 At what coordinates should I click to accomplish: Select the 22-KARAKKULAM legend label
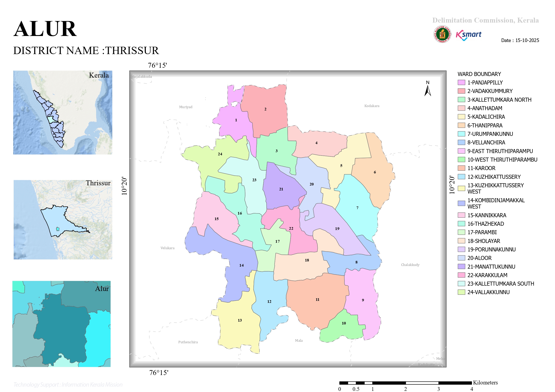point(487,275)
